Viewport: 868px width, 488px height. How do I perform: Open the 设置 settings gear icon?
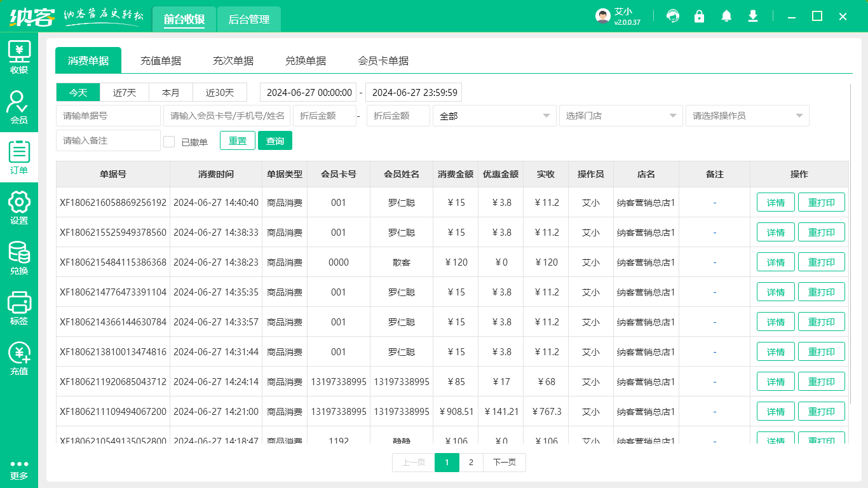[x=19, y=208]
